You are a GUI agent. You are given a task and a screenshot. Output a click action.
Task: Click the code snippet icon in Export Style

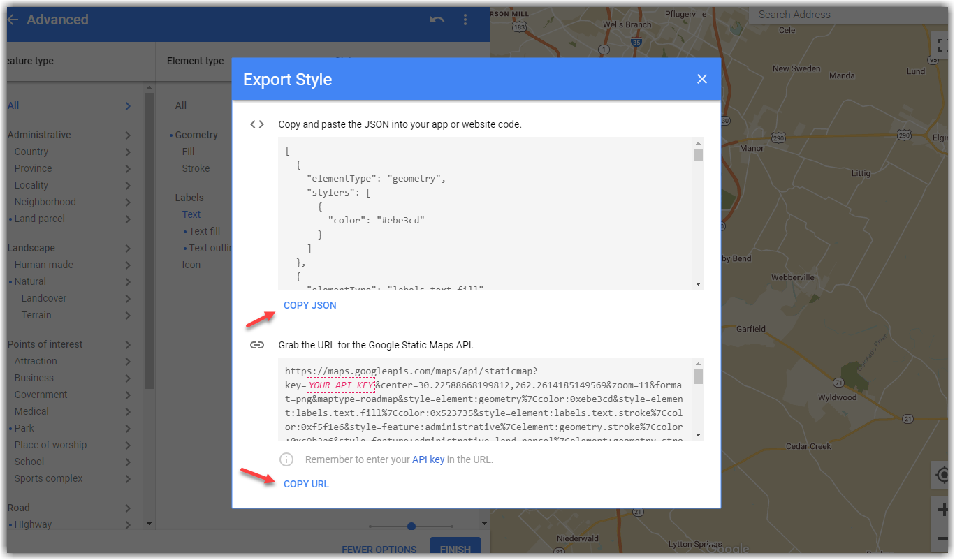tap(257, 124)
